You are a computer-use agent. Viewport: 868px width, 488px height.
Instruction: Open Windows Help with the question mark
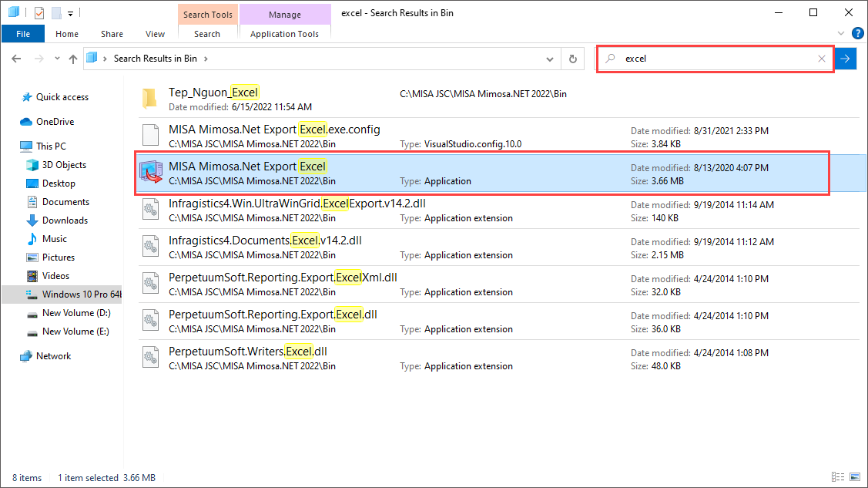click(857, 34)
